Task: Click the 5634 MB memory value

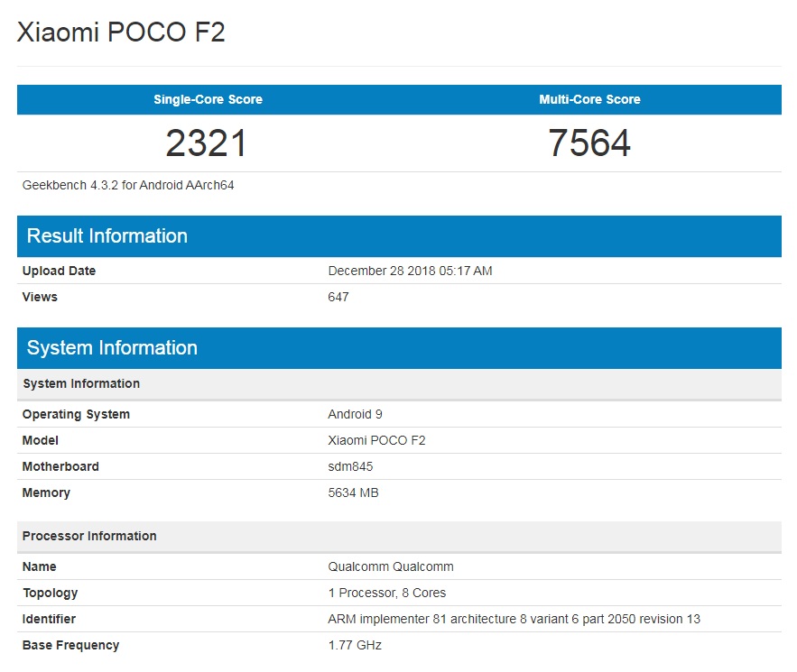Action: 353,492
